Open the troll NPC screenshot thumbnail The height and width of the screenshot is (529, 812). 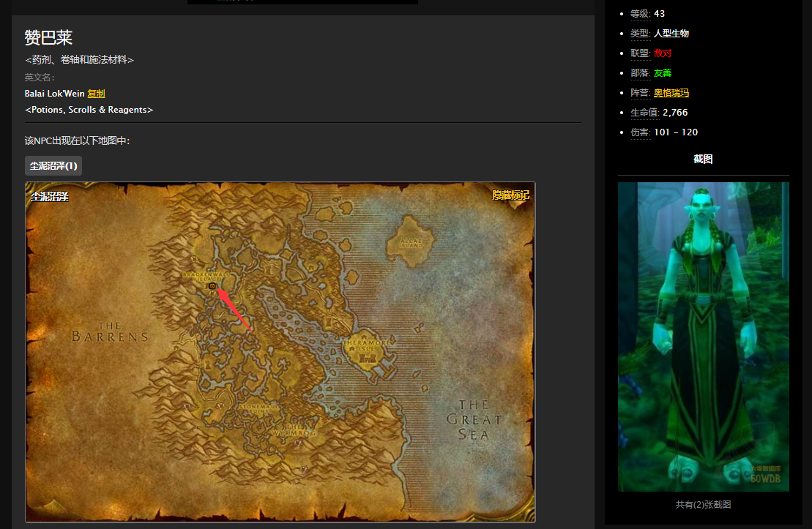click(703, 337)
